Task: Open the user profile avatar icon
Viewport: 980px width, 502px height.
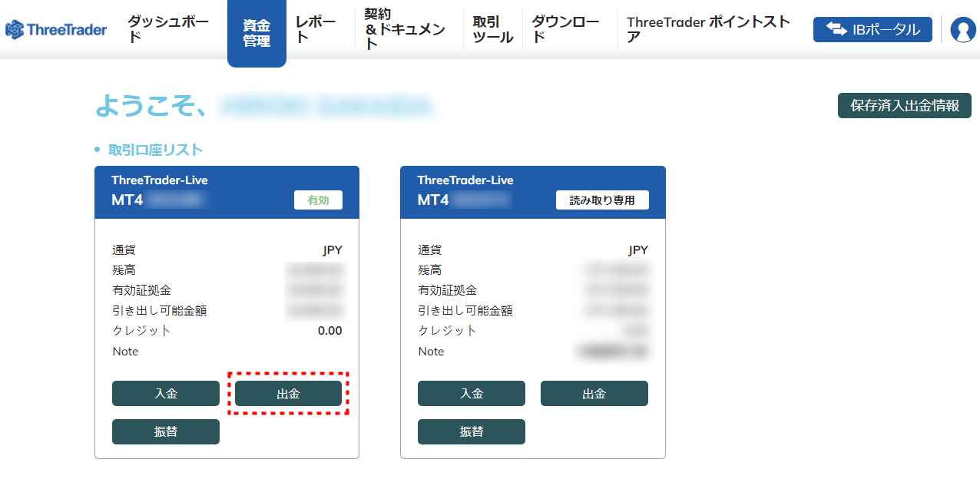Action: [x=962, y=30]
